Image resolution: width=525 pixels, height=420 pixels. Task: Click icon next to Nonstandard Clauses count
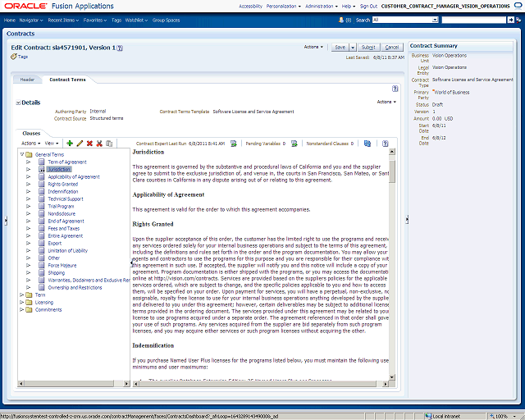click(x=367, y=144)
